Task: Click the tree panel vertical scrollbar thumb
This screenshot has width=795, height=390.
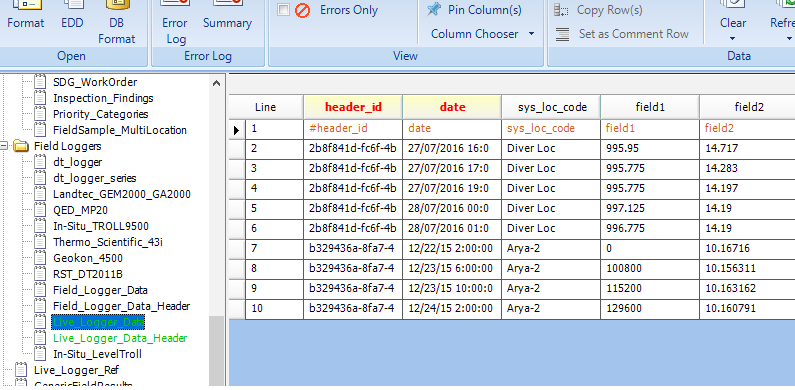Action: (x=216, y=350)
